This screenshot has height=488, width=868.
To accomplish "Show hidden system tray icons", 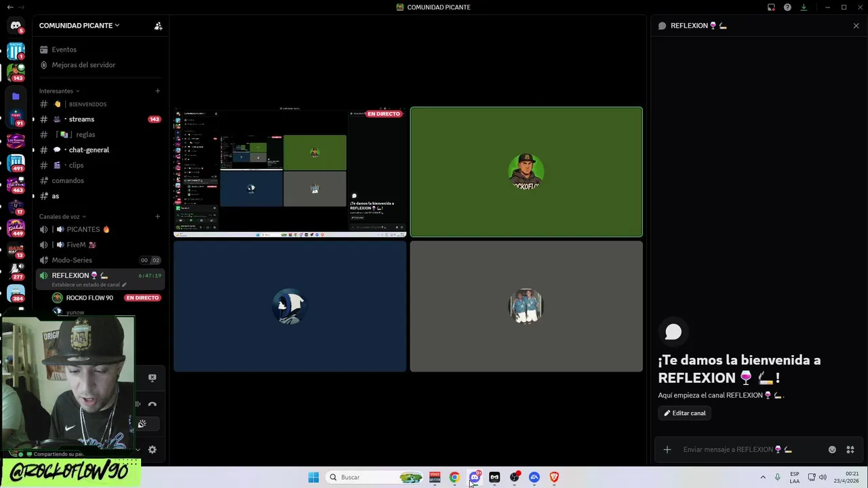I will click(763, 477).
